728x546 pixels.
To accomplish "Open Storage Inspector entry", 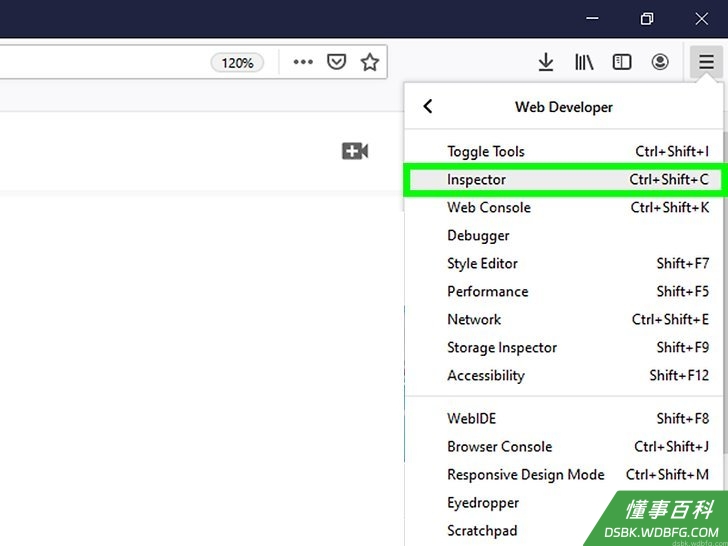I will (x=563, y=347).
